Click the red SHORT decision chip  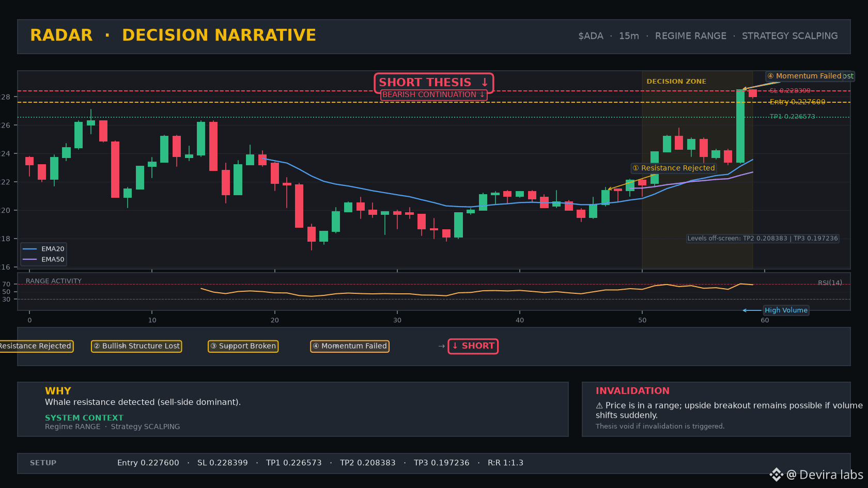(473, 346)
